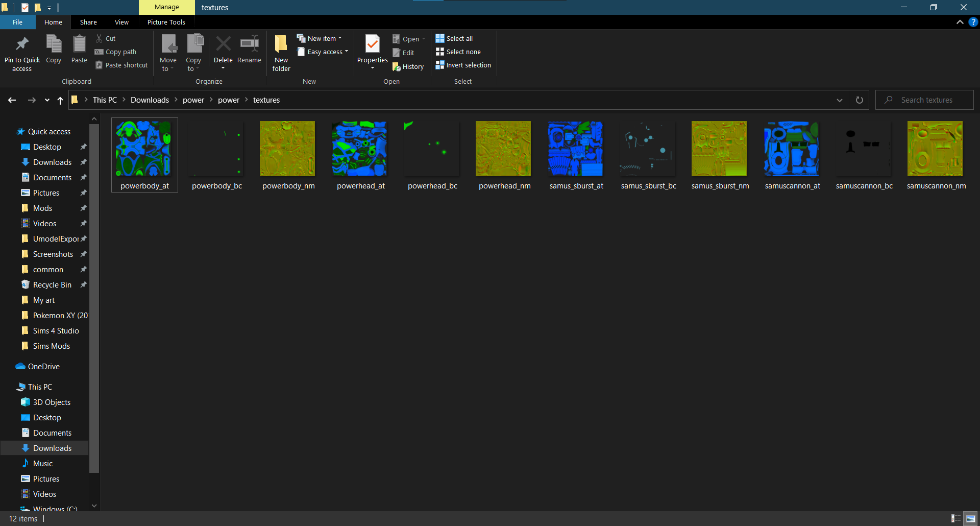The width and height of the screenshot is (980, 526).
Task: Click the title bar properties checkmark icon
Action: point(24,8)
